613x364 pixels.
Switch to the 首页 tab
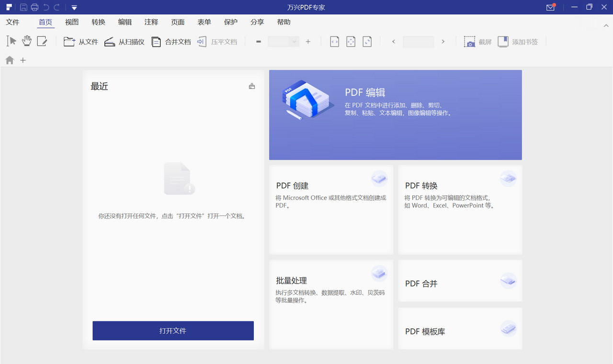pyautogui.click(x=45, y=22)
